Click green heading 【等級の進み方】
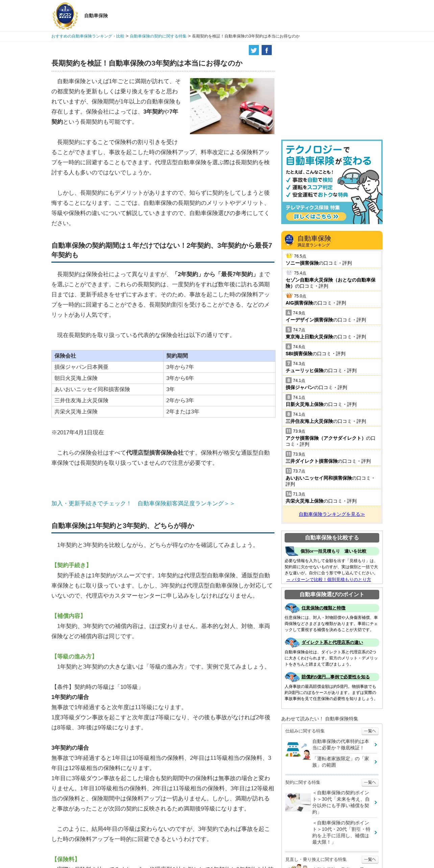The image size is (434, 868). tap(74, 656)
